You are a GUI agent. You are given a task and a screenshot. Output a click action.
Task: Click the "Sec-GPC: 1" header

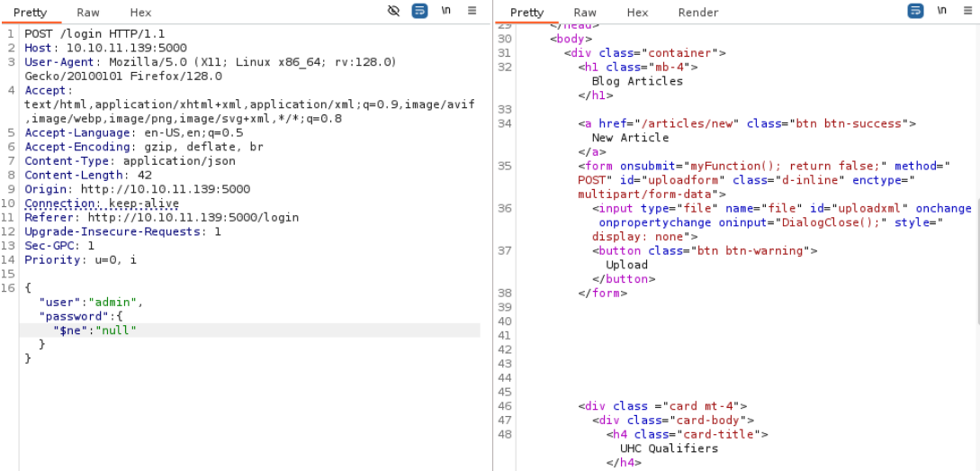coord(59,246)
